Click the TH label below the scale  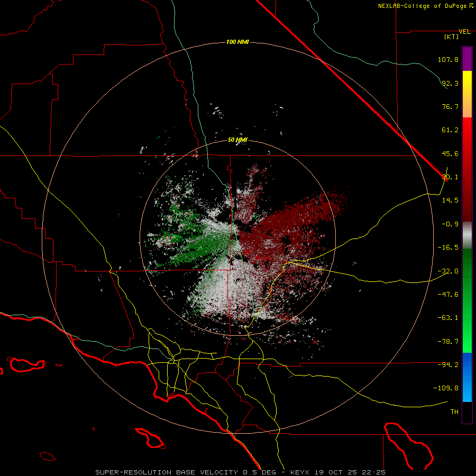pyautogui.click(x=454, y=412)
